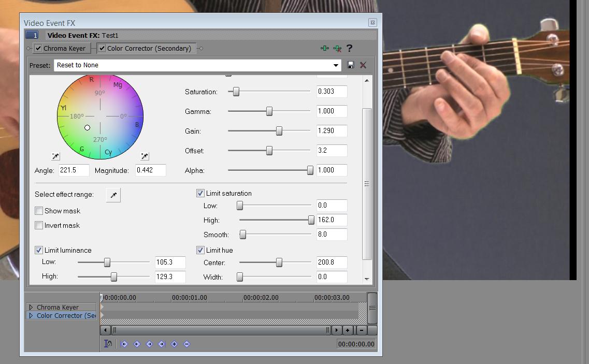
Task: Click Select effect range eyedropper
Action: pos(113,195)
